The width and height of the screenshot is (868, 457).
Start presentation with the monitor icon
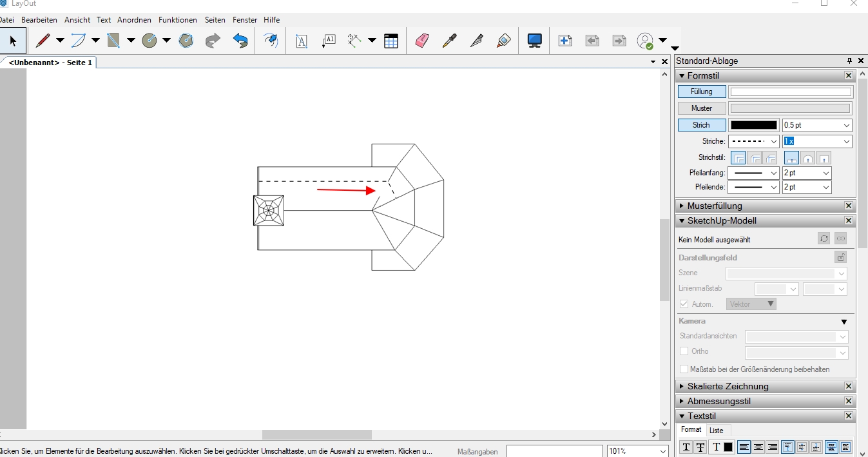tap(534, 41)
